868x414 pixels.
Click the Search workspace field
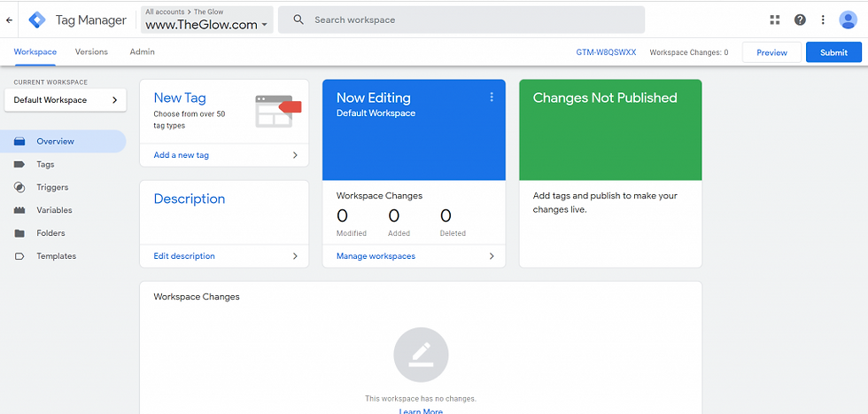[x=461, y=20]
